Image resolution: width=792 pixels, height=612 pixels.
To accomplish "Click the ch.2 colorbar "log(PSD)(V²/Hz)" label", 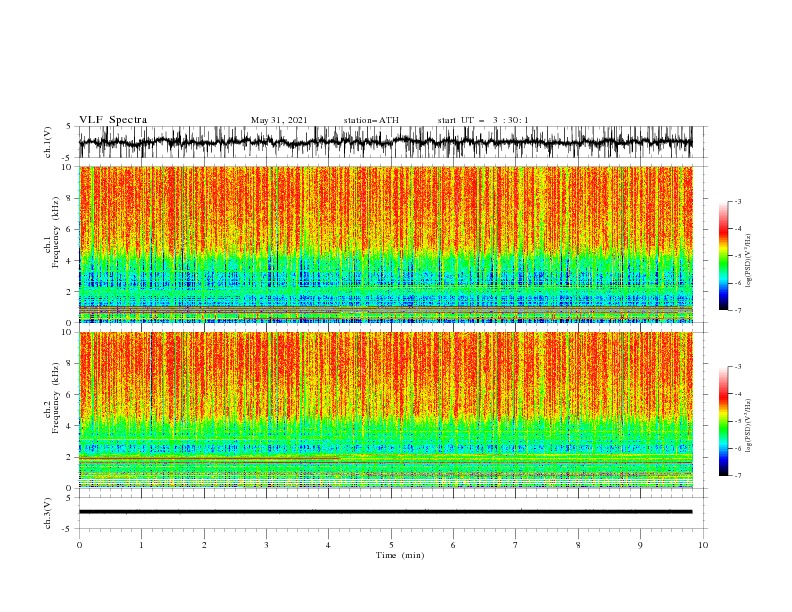I will pyautogui.click(x=749, y=425).
